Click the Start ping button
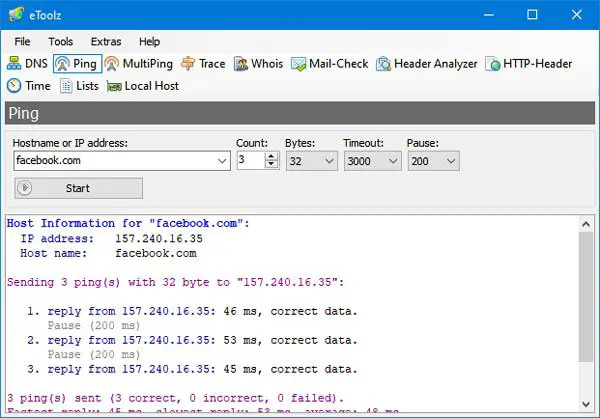Screen dimensions: 600x418 point(78,188)
